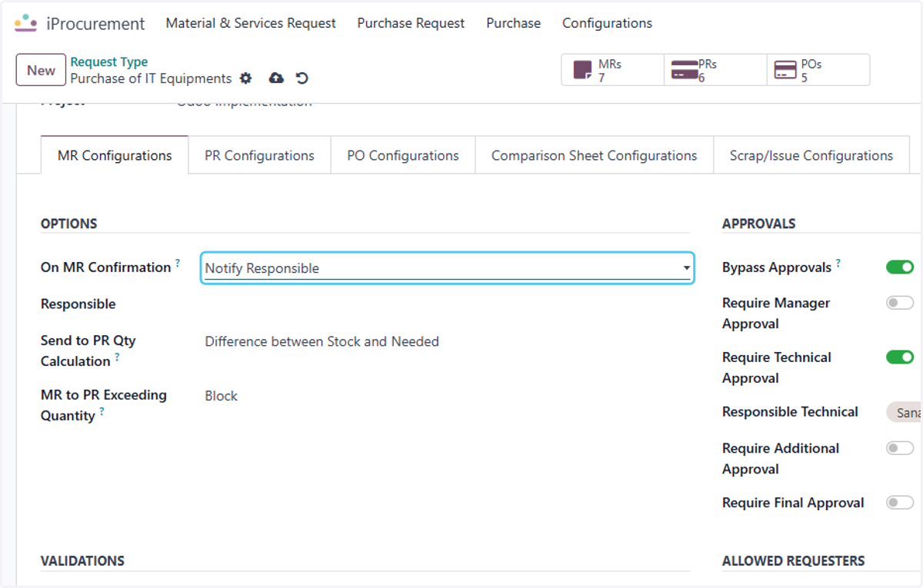Click the Purchase of IT Equipments title
The width and height of the screenshot is (923, 588).
pos(151,78)
